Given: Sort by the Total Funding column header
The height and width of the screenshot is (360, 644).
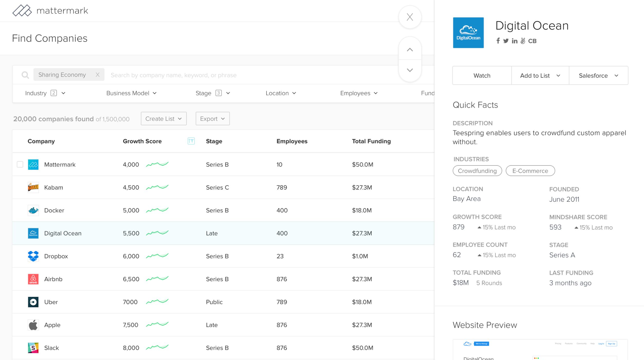Looking at the screenshot, I should click(x=371, y=141).
